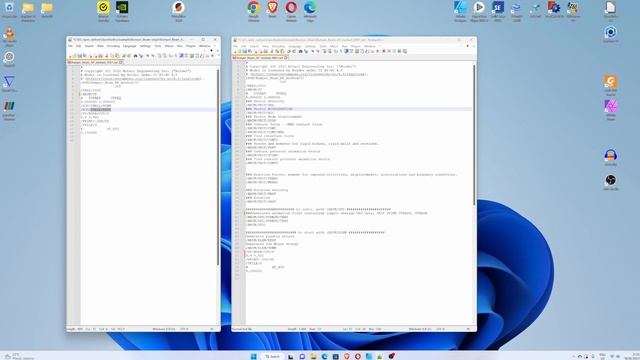
Task: Open Google Chrome desktop shortcut
Action: [253, 8]
